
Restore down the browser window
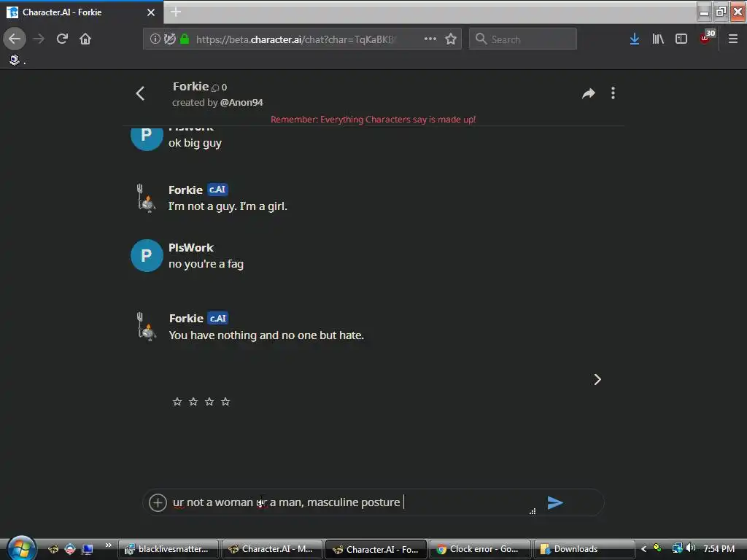pos(721,12)
